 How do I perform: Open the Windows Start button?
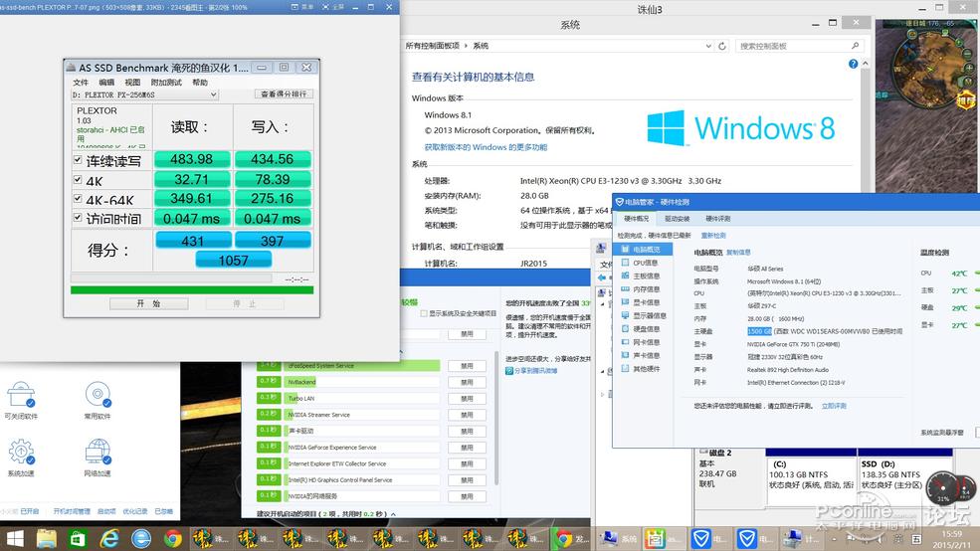tap(14, 538)
